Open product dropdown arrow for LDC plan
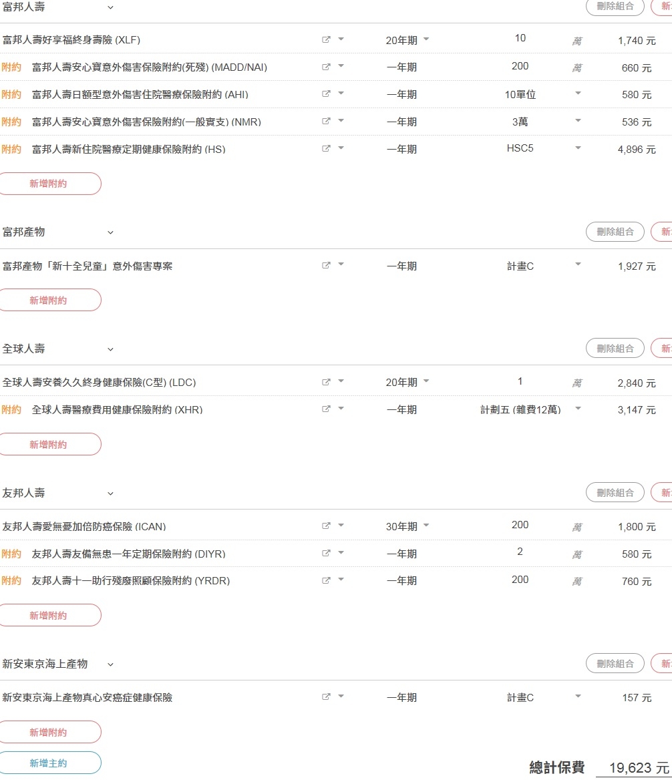Screen dimensions: 672x784 pyautogui.click(x=341, y=381)
